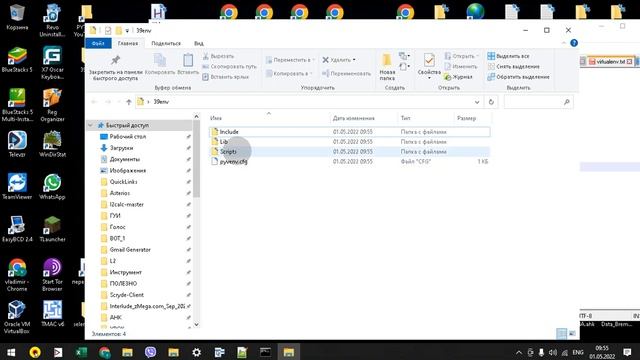Open Свойства properties icon
This screenshot has width=640, height=360.
[x=429, y=64]
